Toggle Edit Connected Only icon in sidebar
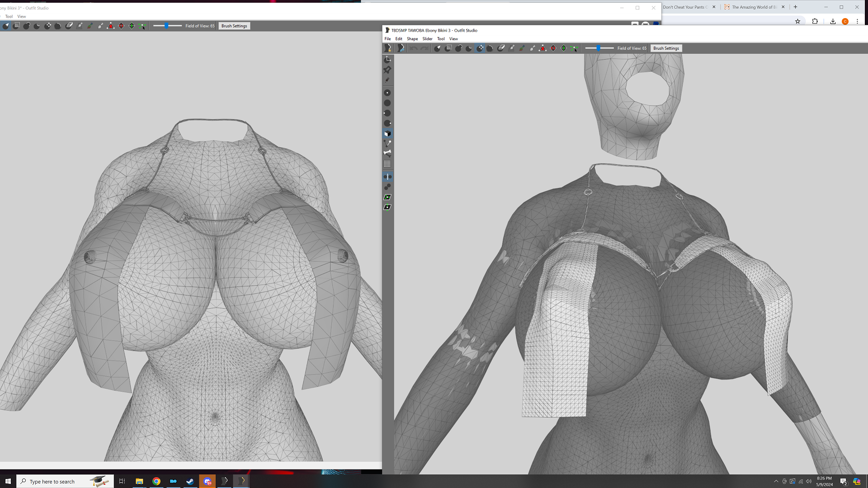This screenshot has width=868, height=488. pyautogui.click(x=387, y=187)
